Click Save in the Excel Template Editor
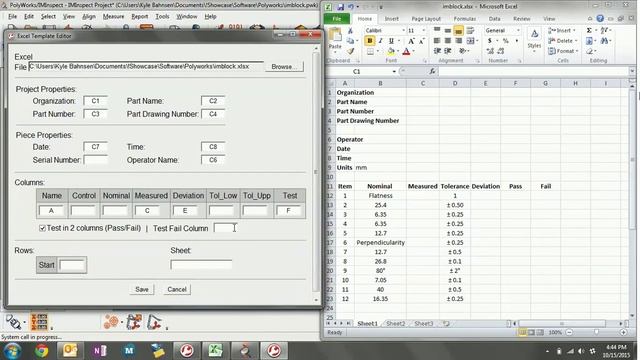This screenshot has width=640, height=360. pos(142,289)
